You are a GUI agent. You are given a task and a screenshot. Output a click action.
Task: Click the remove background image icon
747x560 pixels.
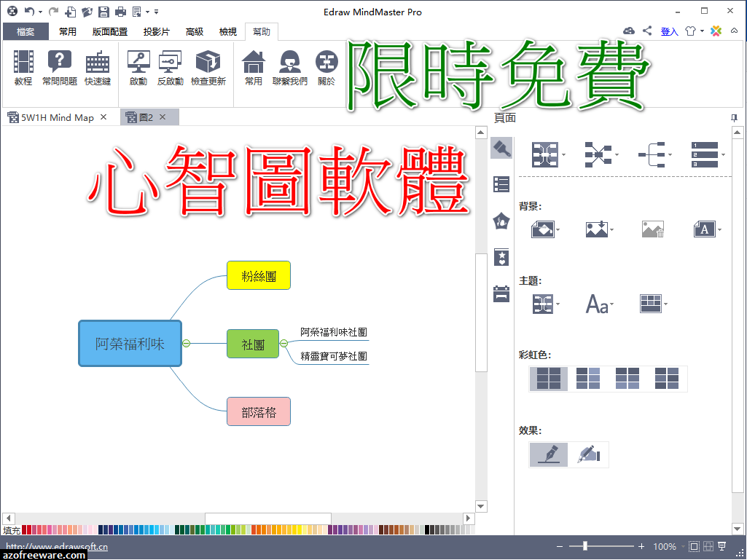coord(653,229)
